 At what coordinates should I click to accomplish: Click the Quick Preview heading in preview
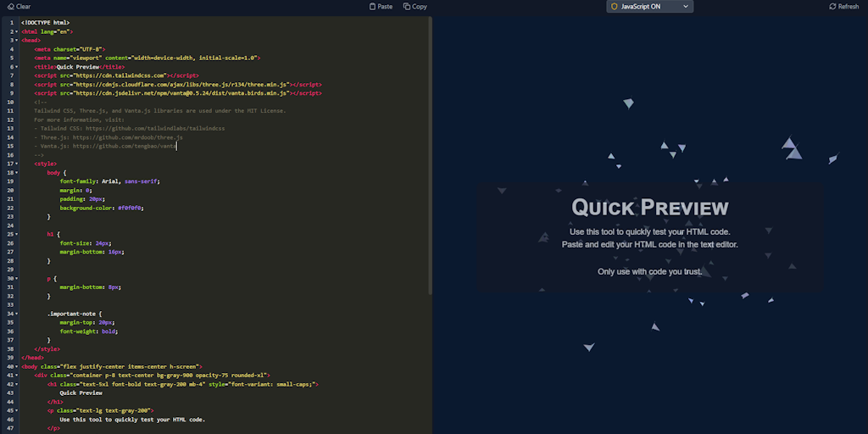[649, 207]
